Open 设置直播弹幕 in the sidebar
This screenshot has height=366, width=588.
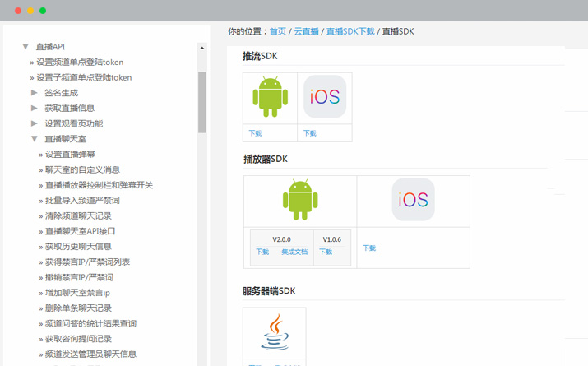(70, 155)
